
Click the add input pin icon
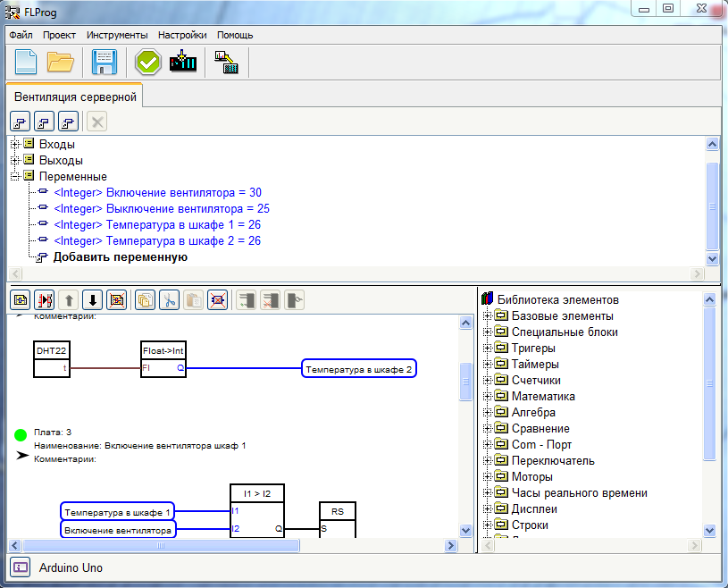pos(246,300)
